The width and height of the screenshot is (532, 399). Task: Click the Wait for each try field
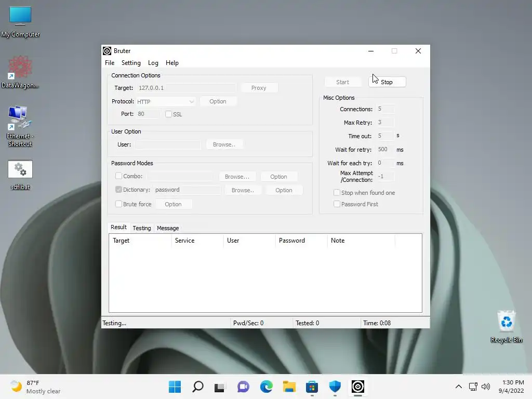click(x=385, y=163)
